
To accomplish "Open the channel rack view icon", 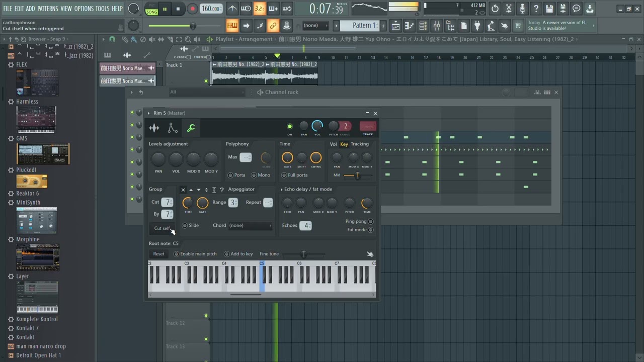I will pos(423,26).
